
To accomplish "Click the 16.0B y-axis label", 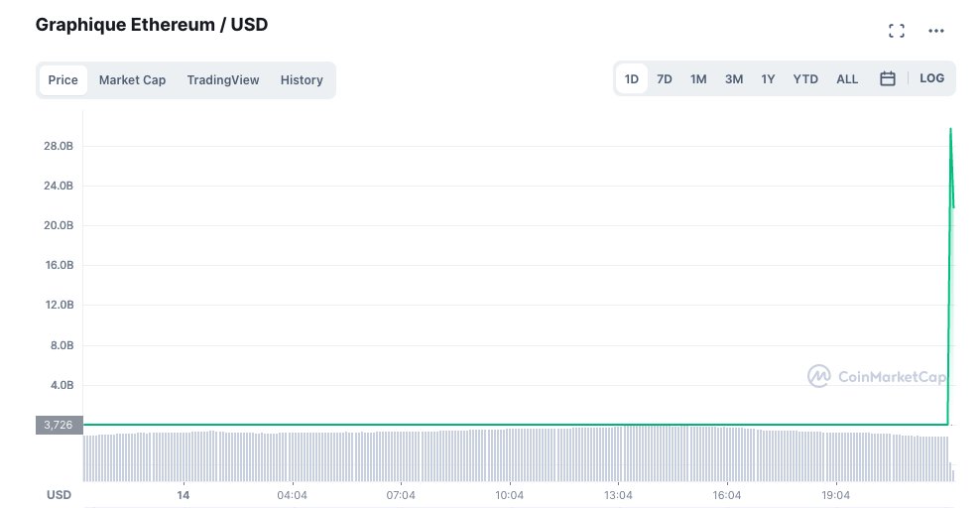I will click(59, 265).
